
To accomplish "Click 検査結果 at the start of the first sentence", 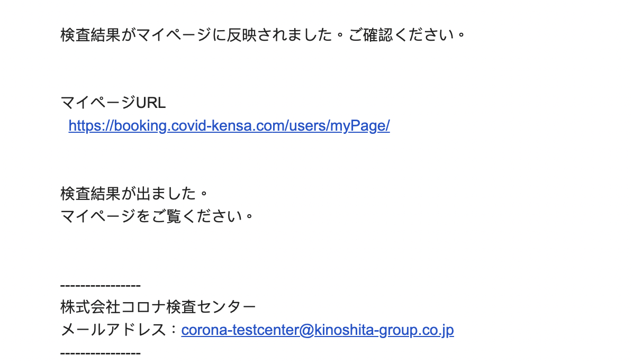I will click(x=91, y=35).
